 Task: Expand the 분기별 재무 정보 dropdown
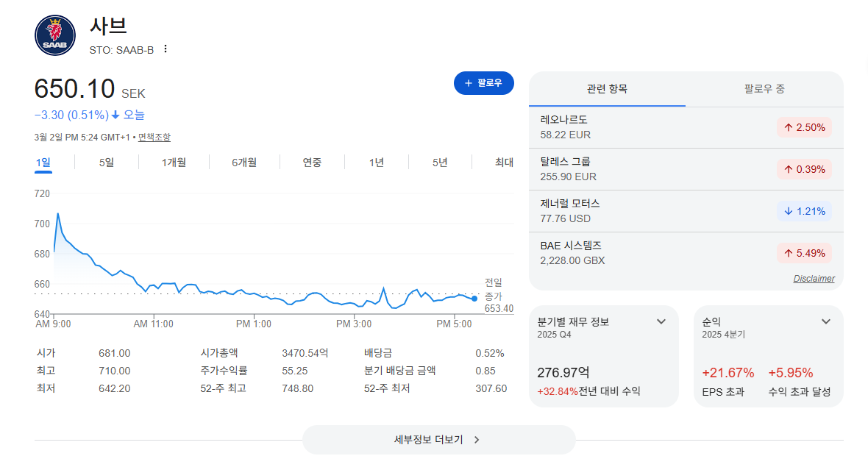661,321
